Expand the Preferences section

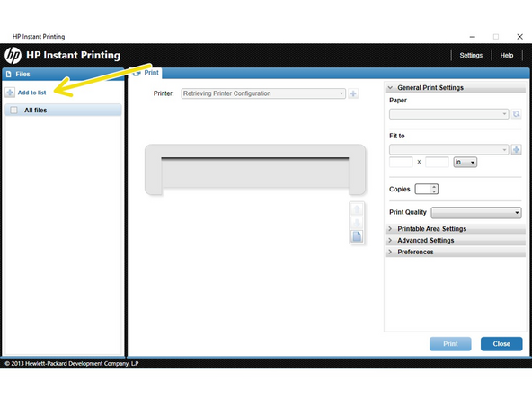(456, 253)
